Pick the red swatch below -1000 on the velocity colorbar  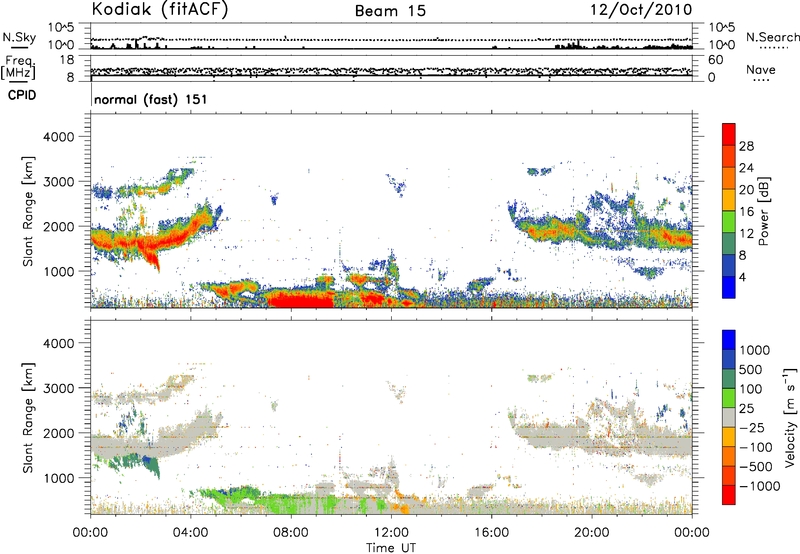point(729,495)
